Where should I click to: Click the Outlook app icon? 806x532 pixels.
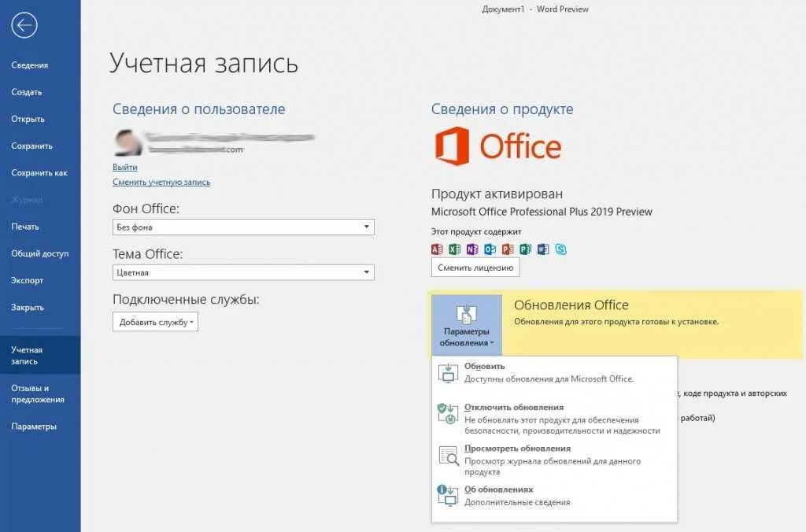click(490, 249)
